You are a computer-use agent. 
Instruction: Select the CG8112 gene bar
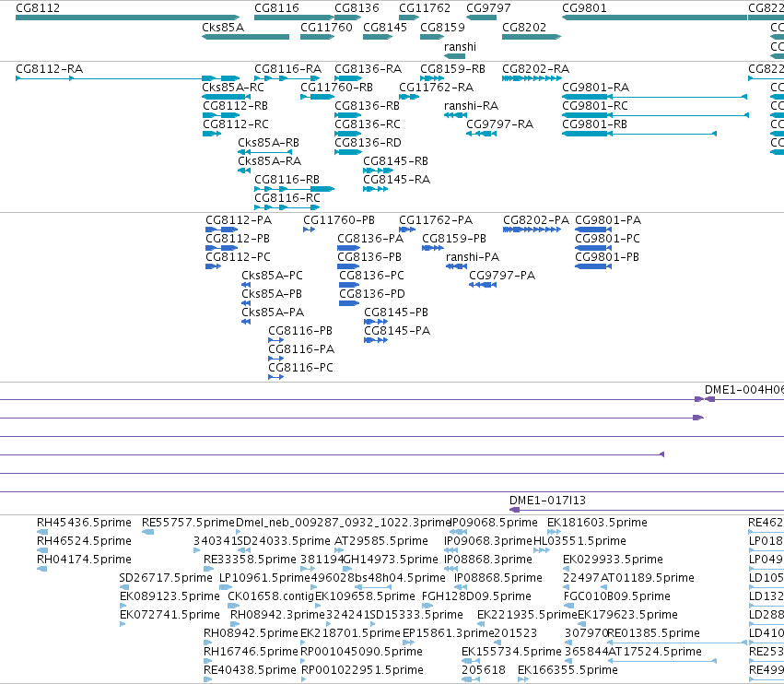click(x=127, y=18)
